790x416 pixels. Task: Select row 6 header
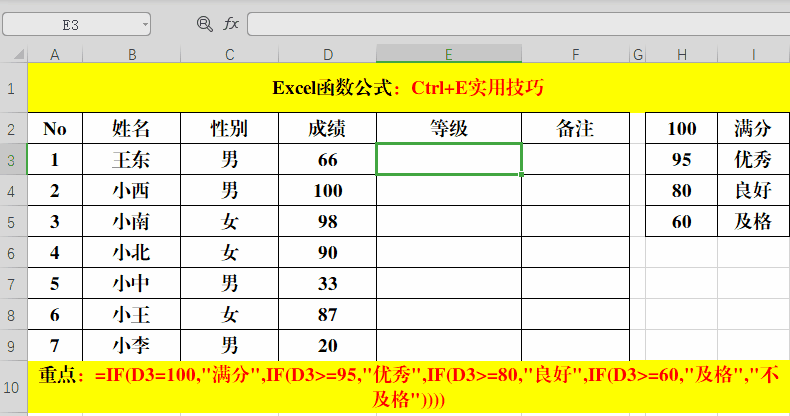click(x=13, y=252)
